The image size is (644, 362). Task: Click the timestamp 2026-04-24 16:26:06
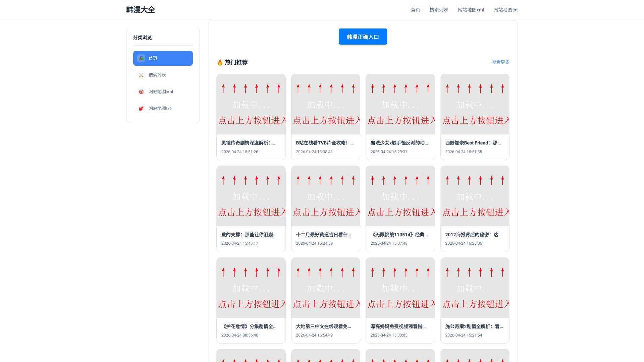click(x=464, y=243)
